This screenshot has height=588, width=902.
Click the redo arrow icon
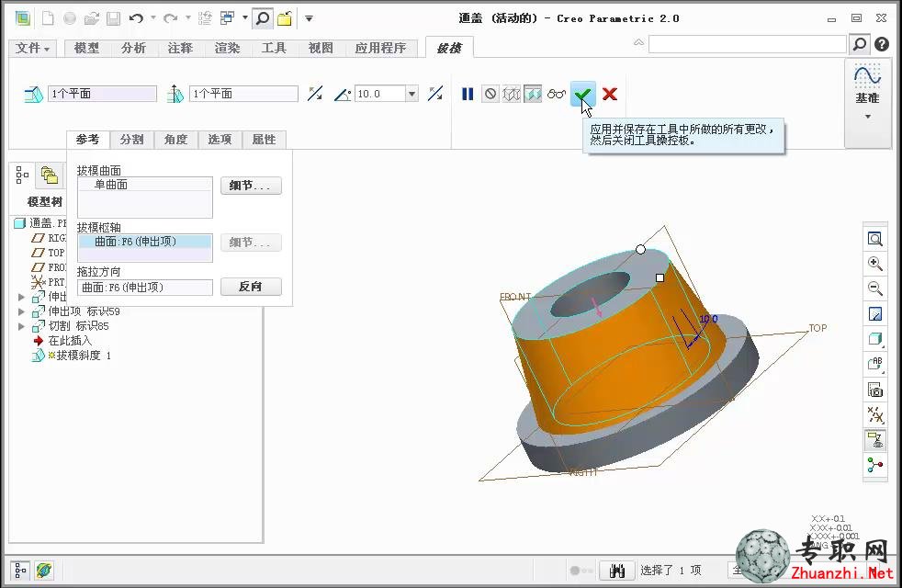[170, 18]
